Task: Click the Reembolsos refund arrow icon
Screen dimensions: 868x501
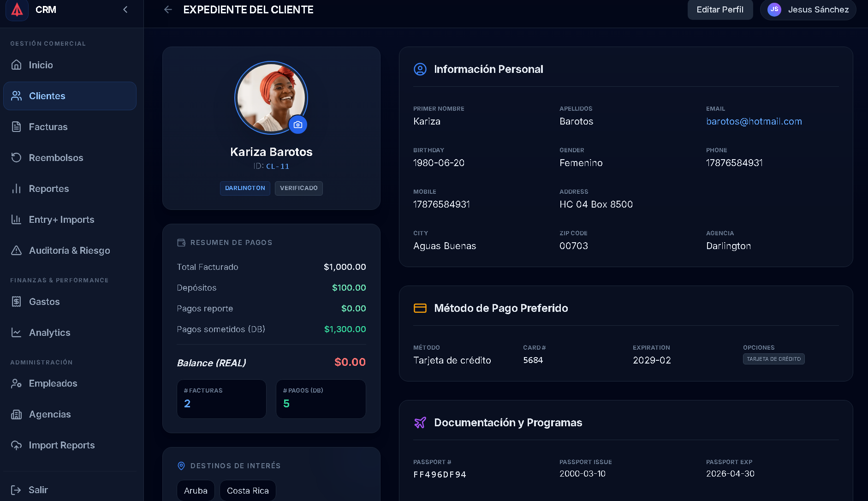Action: [x=17, y=157]
